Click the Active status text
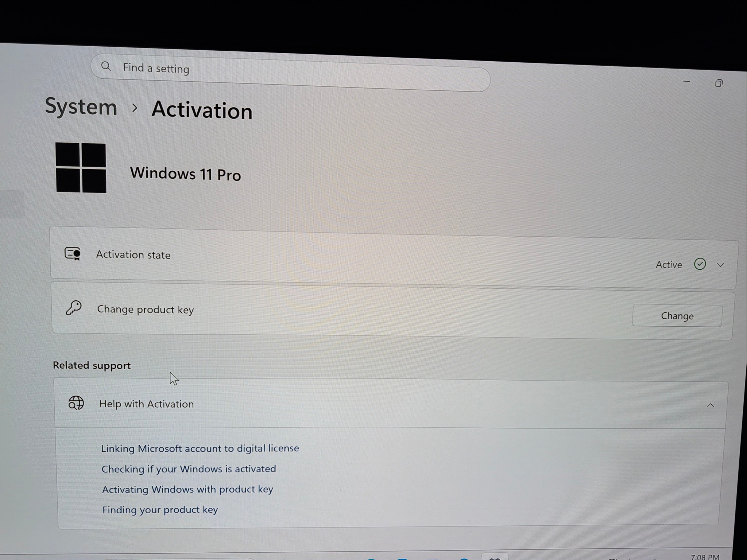 click(669, 264)
